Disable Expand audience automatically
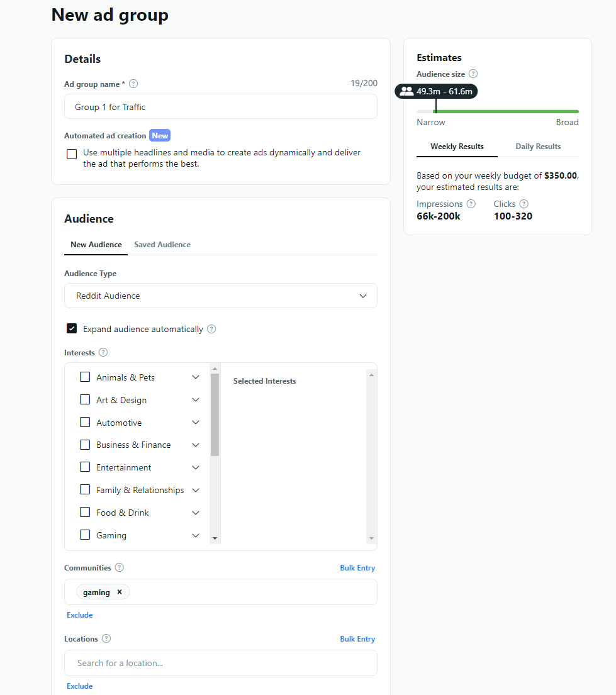The image size is (616, 695). [x=71, y=328]
